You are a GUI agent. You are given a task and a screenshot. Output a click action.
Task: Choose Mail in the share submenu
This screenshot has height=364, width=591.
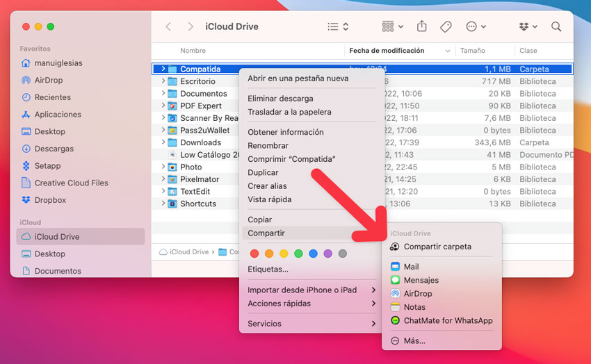click(x=411, y=267)
